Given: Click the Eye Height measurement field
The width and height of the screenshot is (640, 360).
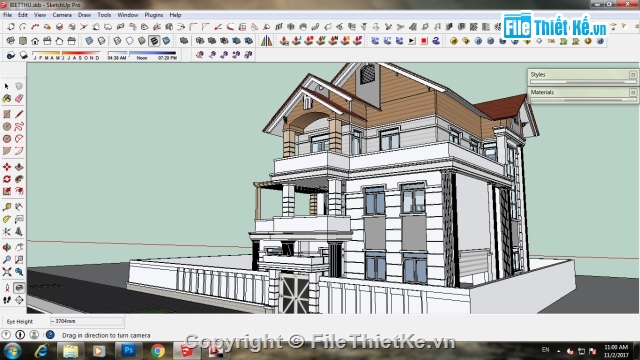Looking at the screenshot, I should [86, 322].
